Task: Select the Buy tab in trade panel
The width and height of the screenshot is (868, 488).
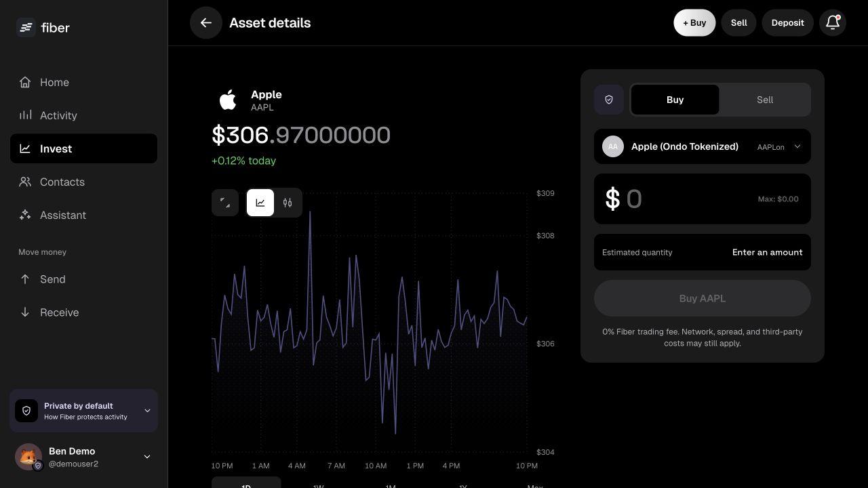Action: 675,100
